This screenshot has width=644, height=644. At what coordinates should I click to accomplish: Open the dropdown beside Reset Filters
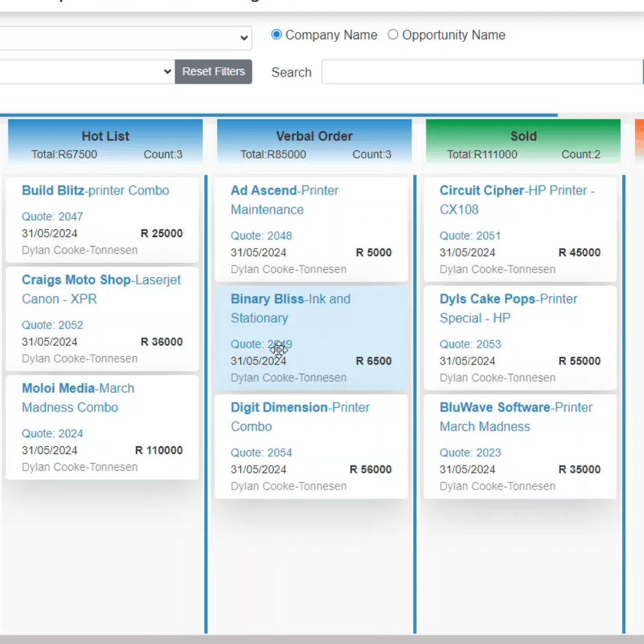coord(87,71)
